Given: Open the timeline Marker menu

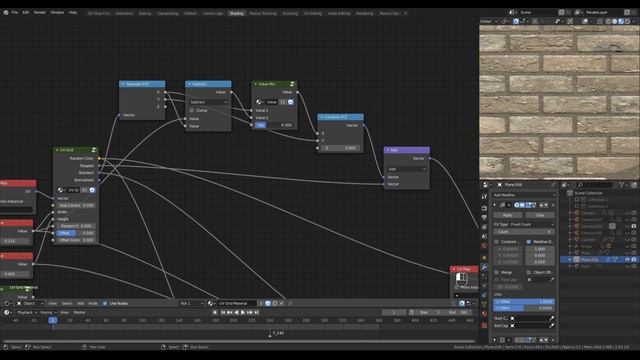Looking at the screenshot, I should tap(79, 312).
